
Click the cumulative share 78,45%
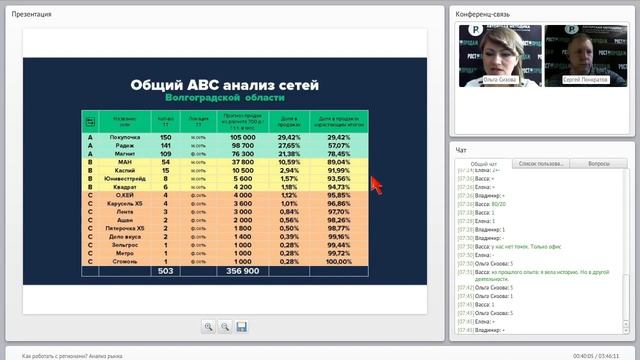tap(339, 154)
